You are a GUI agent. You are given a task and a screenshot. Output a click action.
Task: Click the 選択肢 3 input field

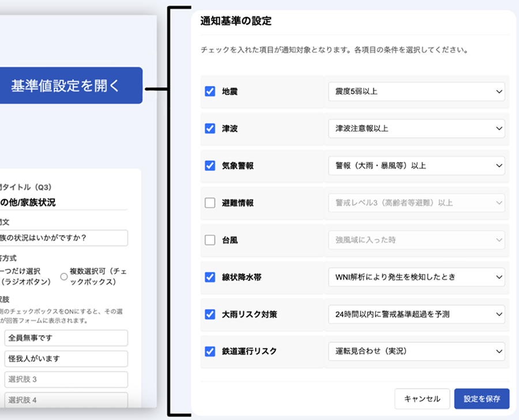tap(66, 380)
